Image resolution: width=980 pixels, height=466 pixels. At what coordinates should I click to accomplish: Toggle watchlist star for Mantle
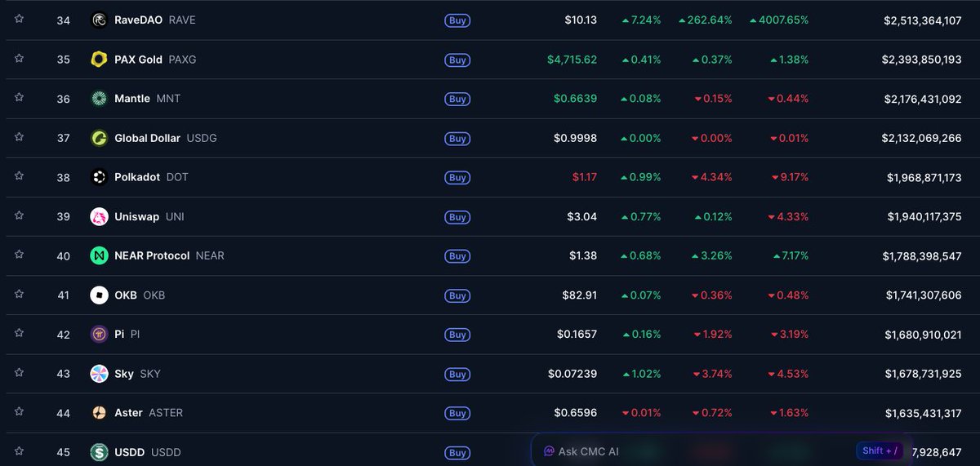(x=19, y=97)
